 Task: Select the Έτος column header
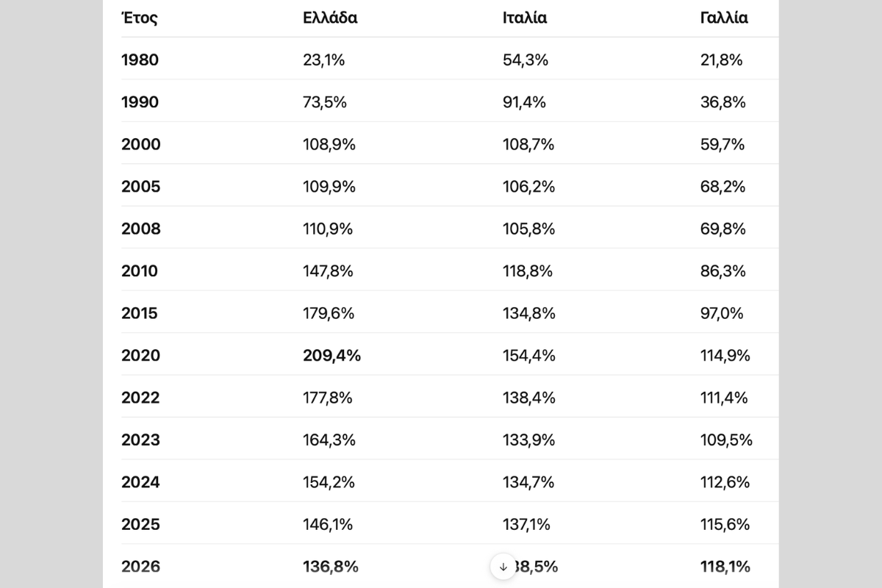[x=140, y=18]
